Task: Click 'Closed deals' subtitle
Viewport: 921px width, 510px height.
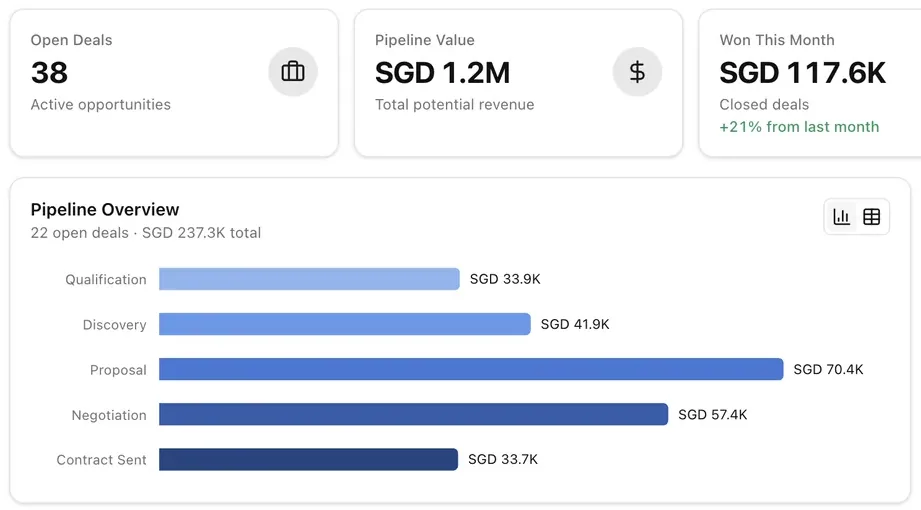Action: tap(764, 105)
